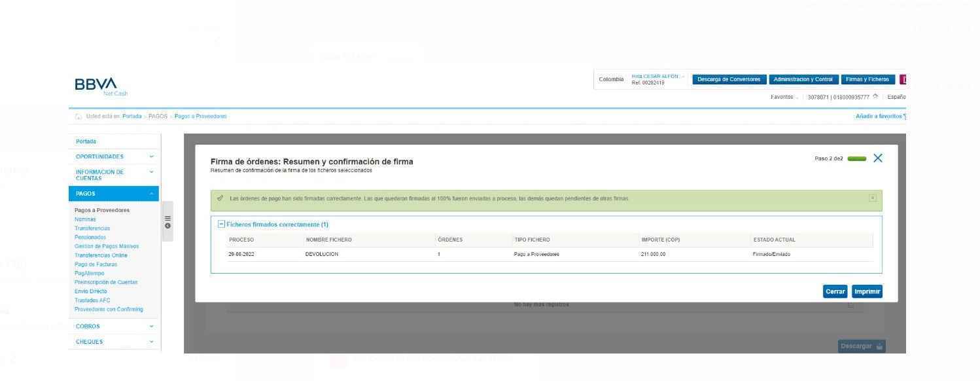Expand the INFORMACION DE CUENTAS section
Screen dimensions: 980x381
(x=152, y=172)
